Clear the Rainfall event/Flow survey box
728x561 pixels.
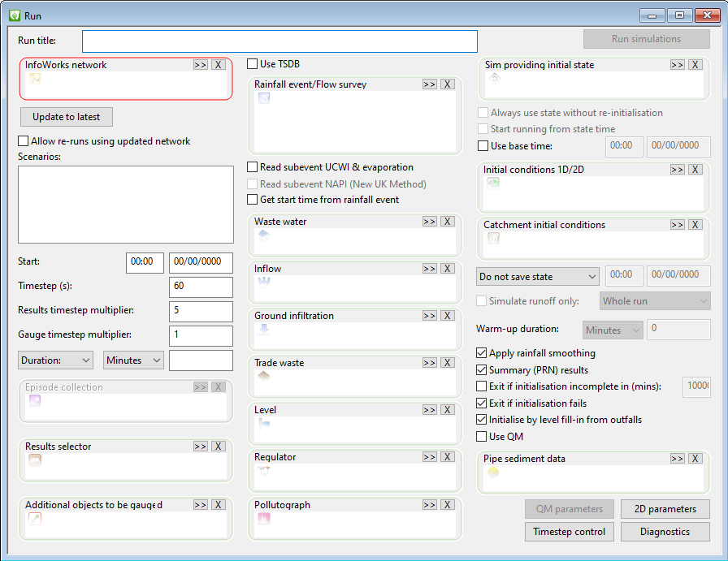(x=447, y=84)
